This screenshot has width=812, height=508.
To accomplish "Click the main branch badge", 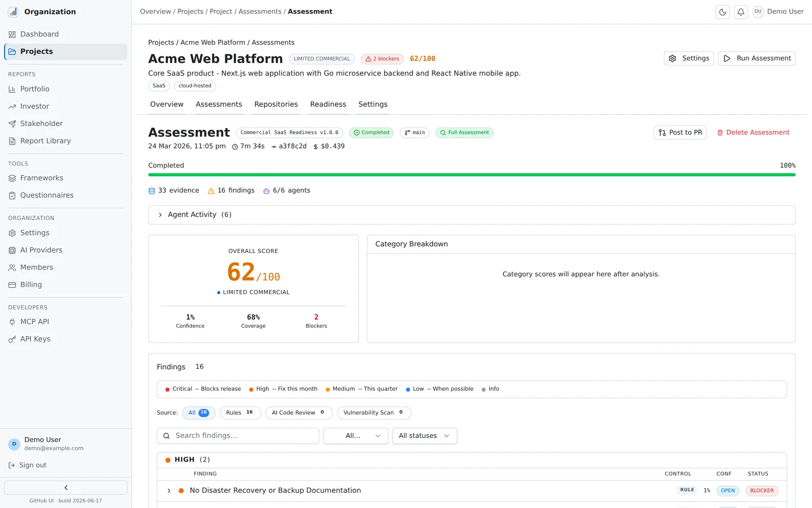I will click(415, 133).
